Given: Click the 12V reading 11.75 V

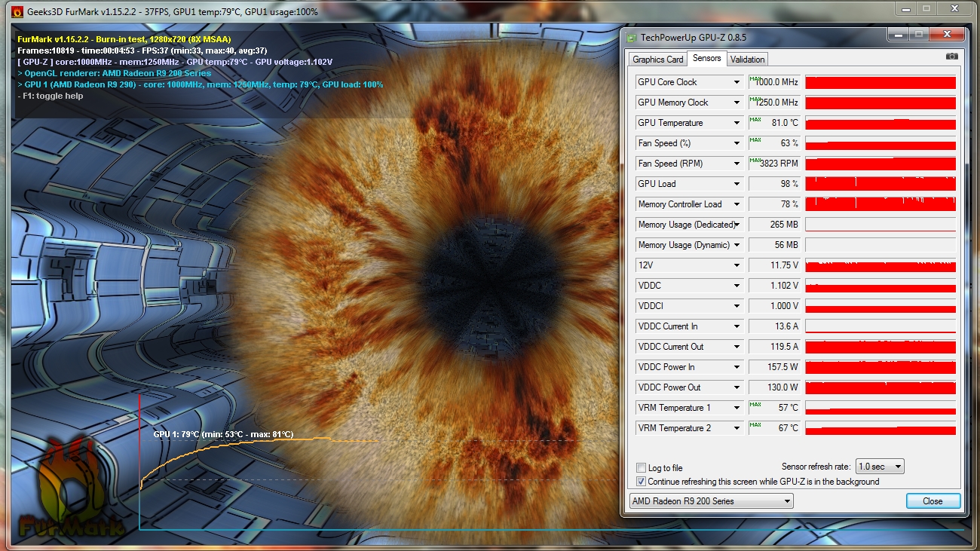Looking at the screenshot, I should (774, 265).
